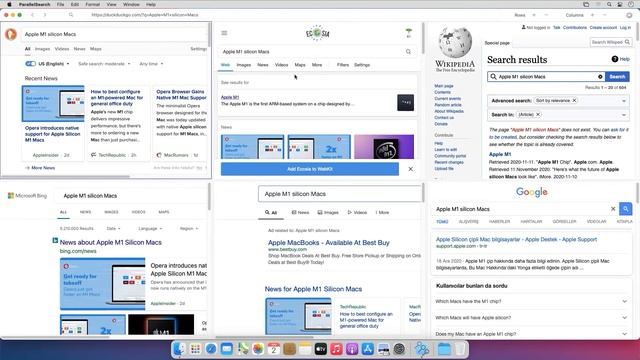Remove the Sort by relevance filter tag
This screenshot has height=360, width=640.
tap(574, 100)
